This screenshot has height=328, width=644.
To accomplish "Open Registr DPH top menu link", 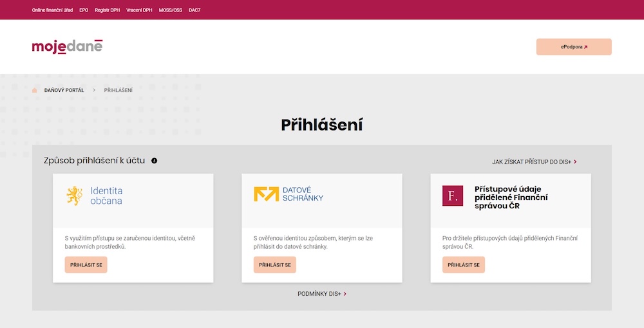I will [107, 10].
